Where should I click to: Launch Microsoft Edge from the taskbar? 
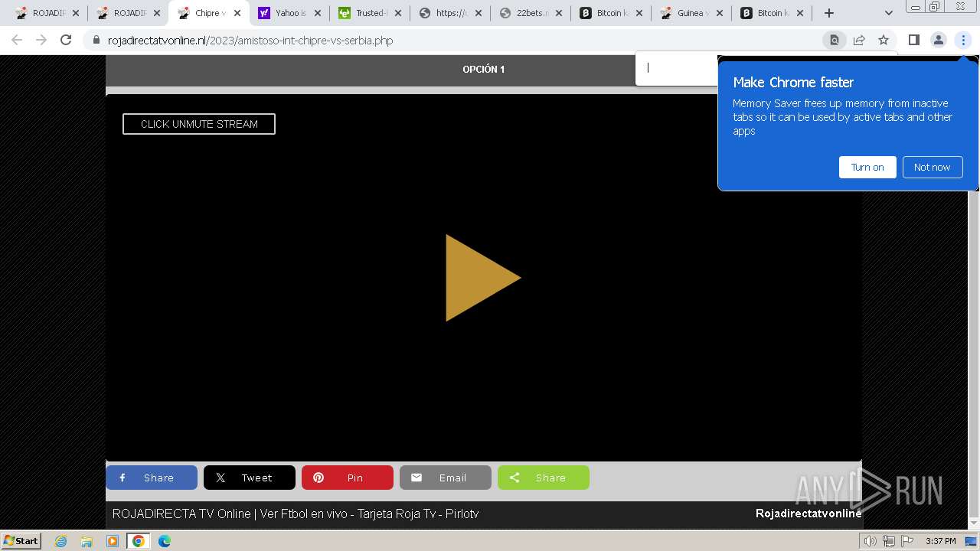(x=165, y=541)
